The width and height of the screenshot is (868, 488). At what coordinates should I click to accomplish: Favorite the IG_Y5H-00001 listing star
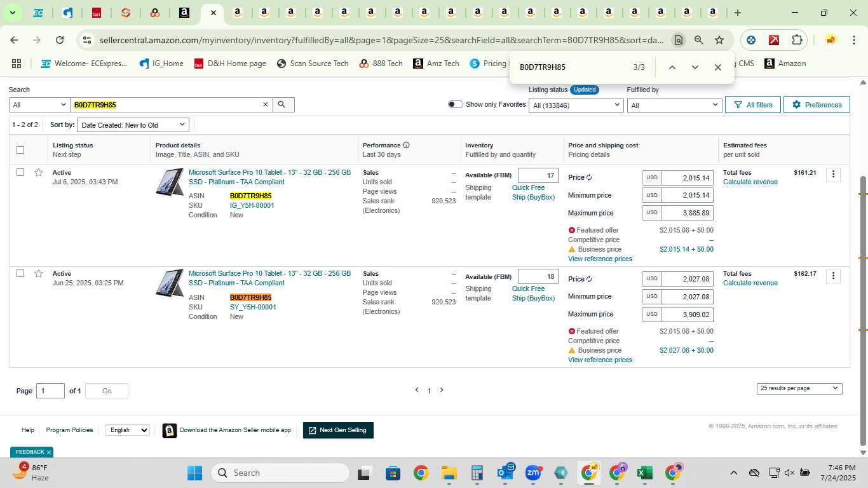point(38,172)
